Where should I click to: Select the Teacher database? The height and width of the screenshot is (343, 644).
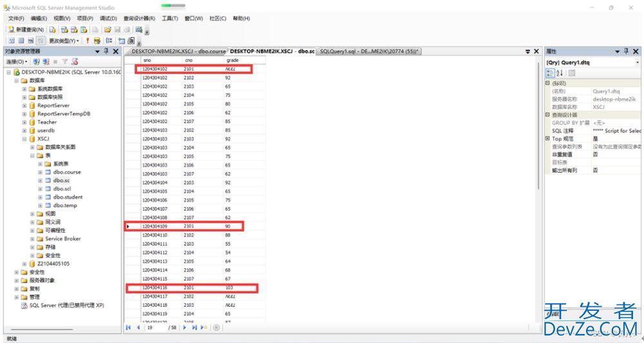[x=47, y=122]
